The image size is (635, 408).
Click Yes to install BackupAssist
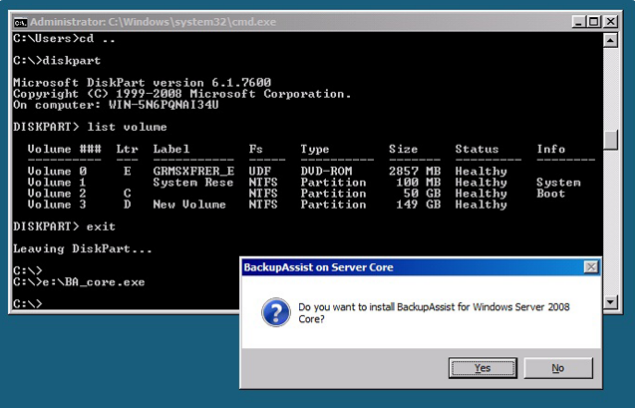coord(482,368)
